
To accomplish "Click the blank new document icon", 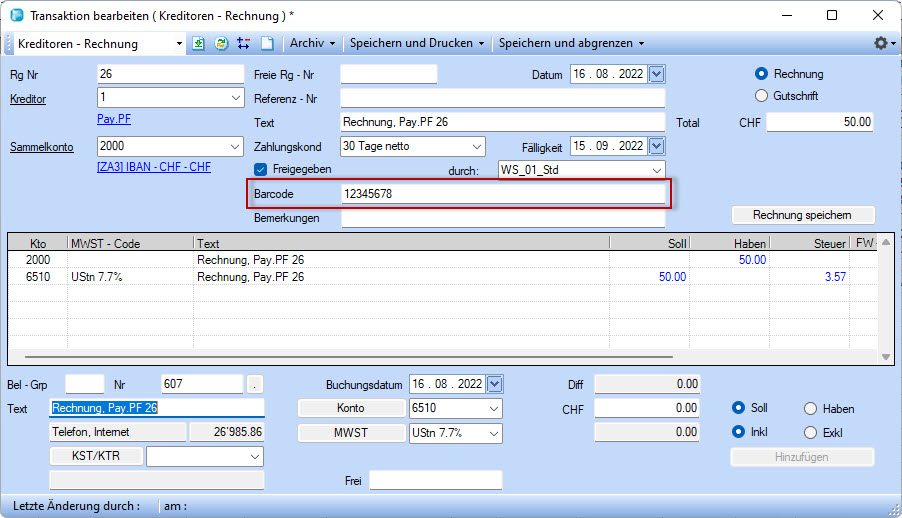I will point(266,44).
